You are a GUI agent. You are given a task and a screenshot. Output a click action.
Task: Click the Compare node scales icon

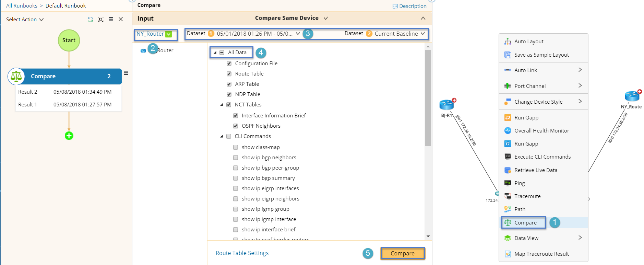point(16,76)
